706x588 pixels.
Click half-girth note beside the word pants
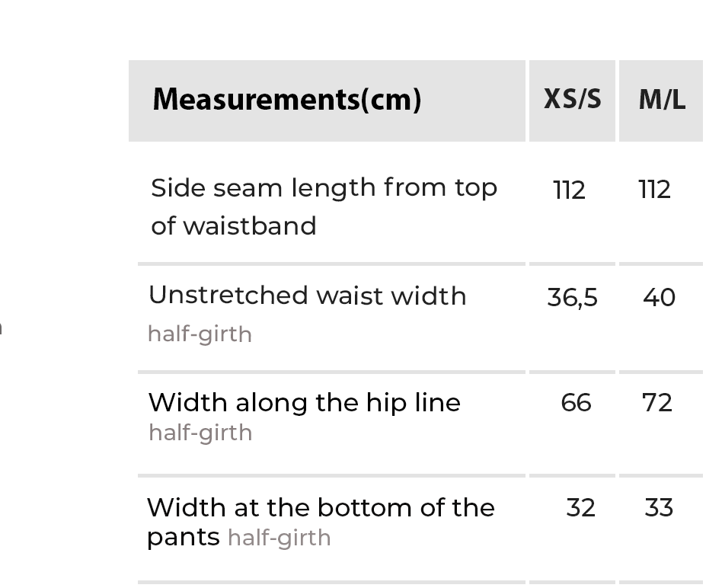click(x=279, y=538)
